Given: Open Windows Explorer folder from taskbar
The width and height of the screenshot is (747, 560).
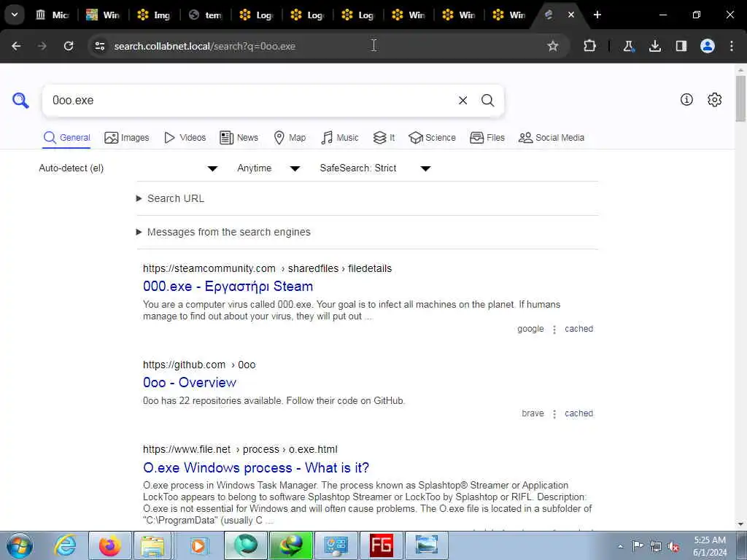Looking at the screenshot, I should click(x=152, y=545).
